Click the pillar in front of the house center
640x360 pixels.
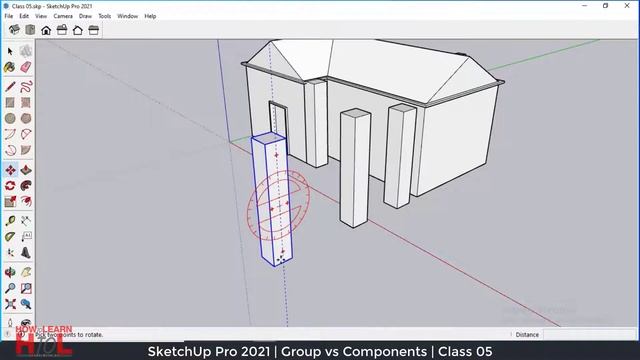pos(355,167)
